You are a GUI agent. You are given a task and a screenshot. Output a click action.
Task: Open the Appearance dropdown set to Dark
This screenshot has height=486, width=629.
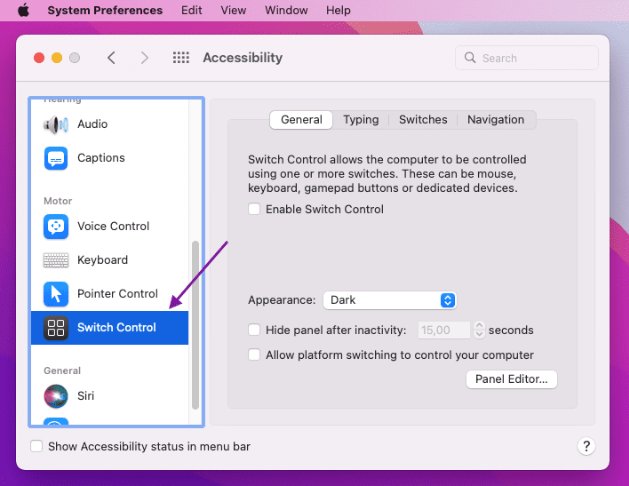pyautogui.click(x=389, y=300)
